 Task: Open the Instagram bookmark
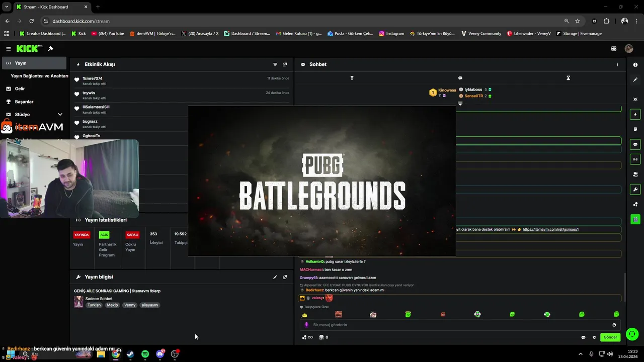(x=391, y=33)
